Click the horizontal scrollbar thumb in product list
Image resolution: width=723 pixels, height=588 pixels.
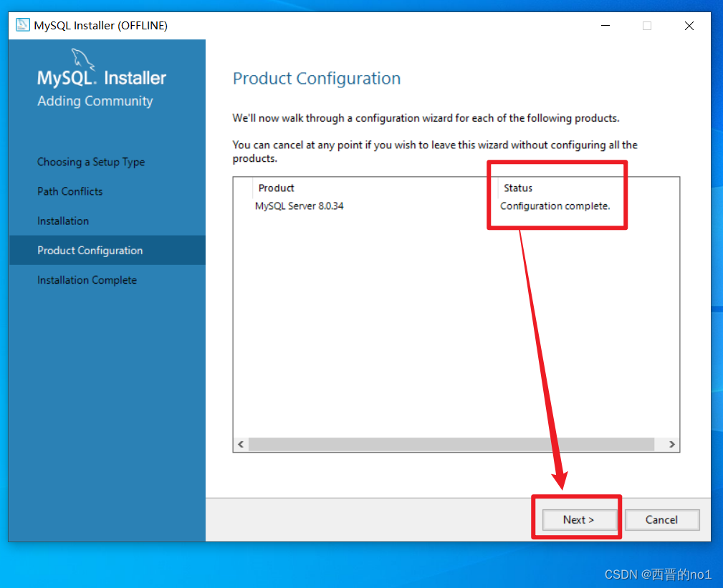tap(451, 444)
